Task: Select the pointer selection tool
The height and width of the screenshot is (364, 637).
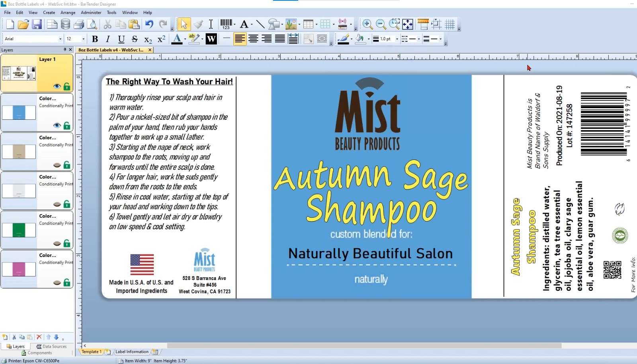Action: tap(184, 25)
